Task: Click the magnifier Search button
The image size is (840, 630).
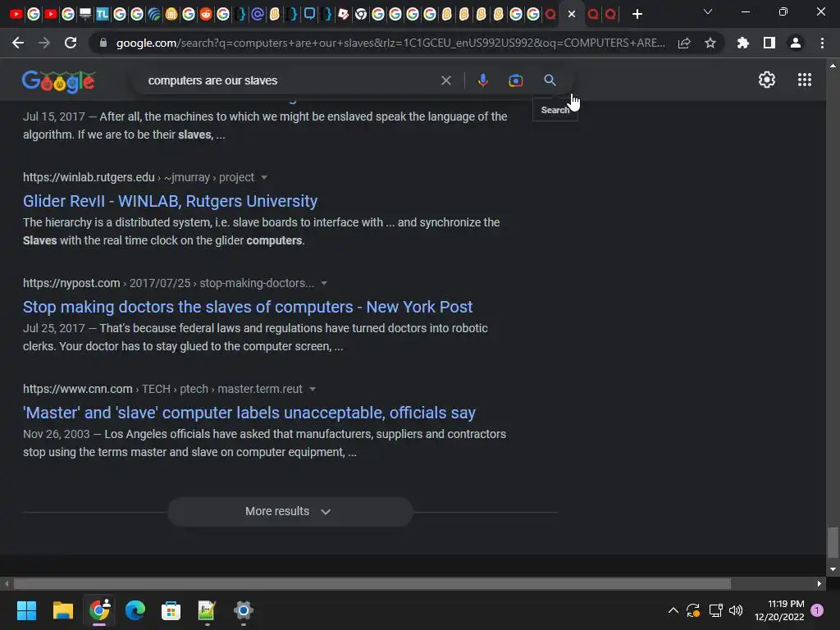Action: (550, 80)
